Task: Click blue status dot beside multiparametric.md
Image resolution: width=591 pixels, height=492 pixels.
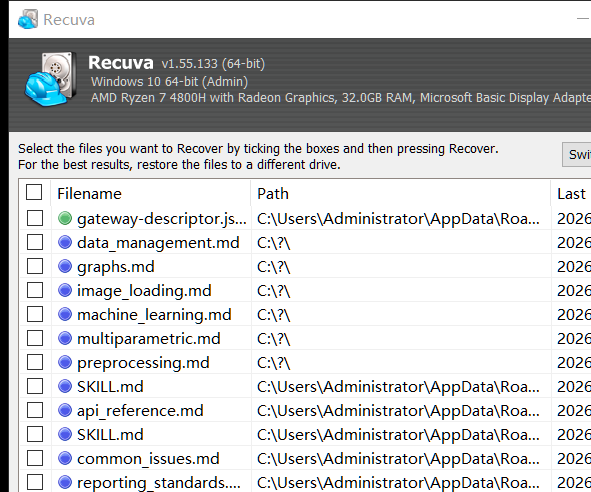Action: tap(65, 339)
